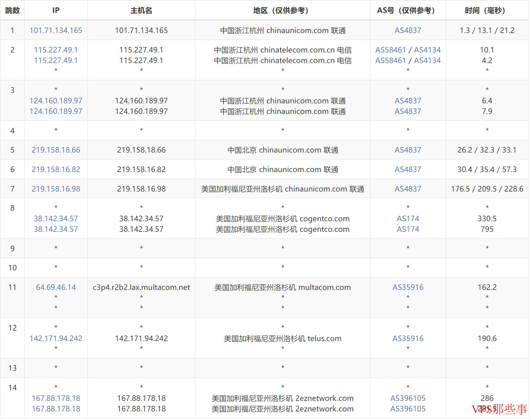Select 219.158.16.98 in the 主机名 column

tap(141, 189)
